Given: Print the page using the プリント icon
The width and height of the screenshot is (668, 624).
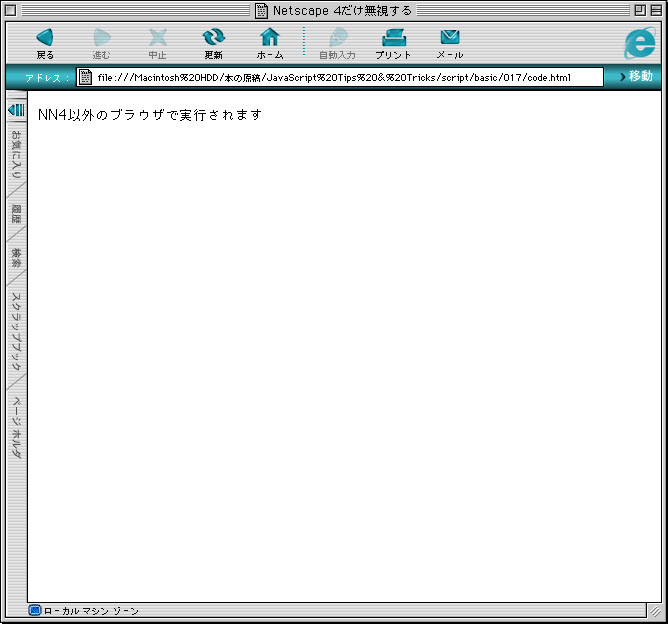Looking at the screenshot, I should (393, 39).
